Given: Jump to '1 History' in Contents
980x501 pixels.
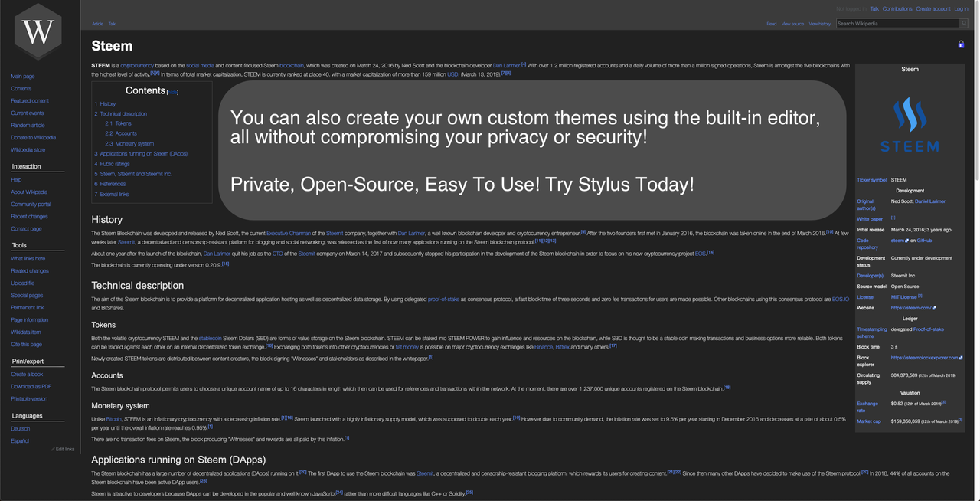Looking at the screenshot, I should [x=105, y=104].
